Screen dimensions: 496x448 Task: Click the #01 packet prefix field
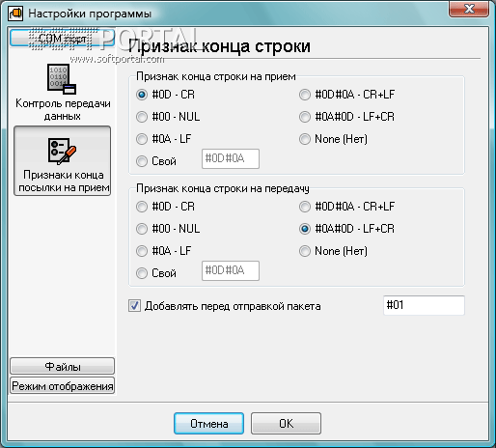pos(424,305)
